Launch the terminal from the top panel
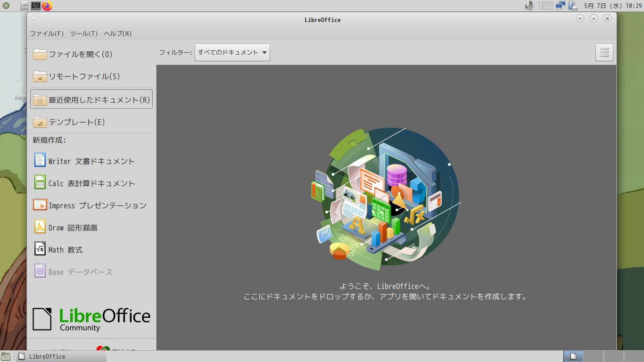Screen dimensions: 644x362 [36, 6]
